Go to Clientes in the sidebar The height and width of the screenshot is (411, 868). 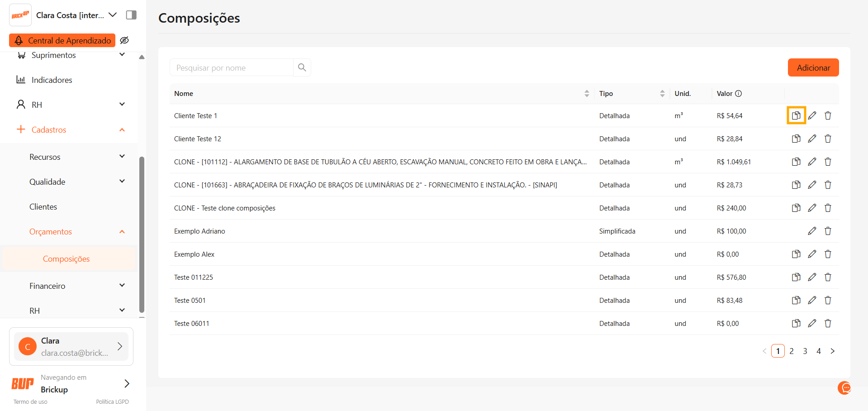43,207
